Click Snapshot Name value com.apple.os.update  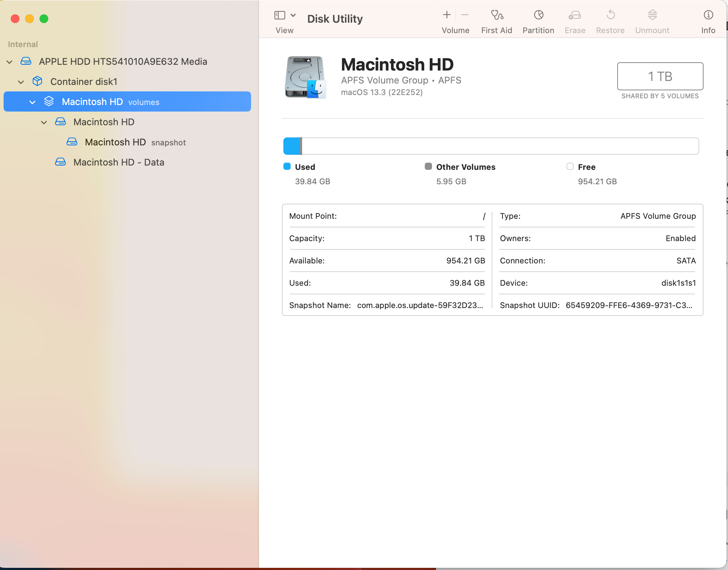420,305
